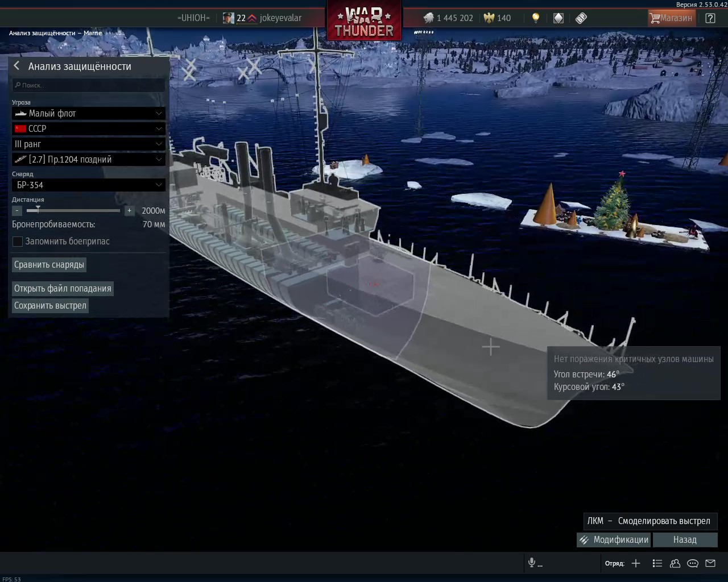
Task: Click the lightbulb icon in top bar
Action: tap(535, 18)
